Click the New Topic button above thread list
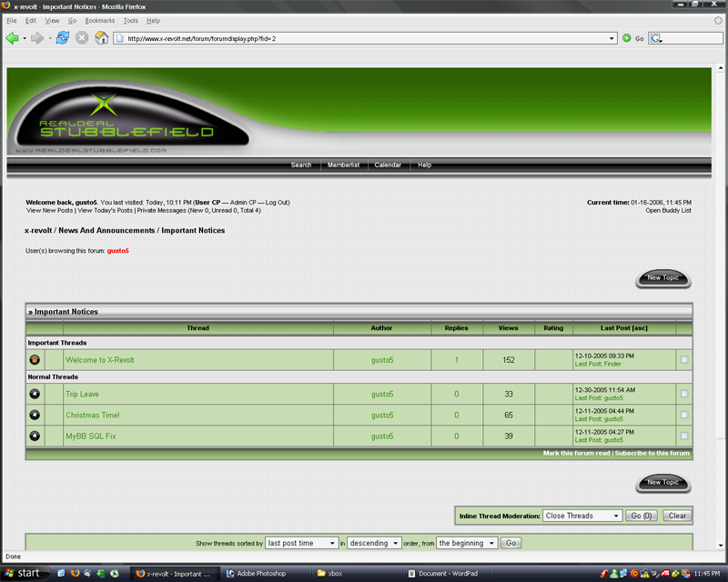Image resolution: width=728 pixels, height=582 pixels. (663, 278)
